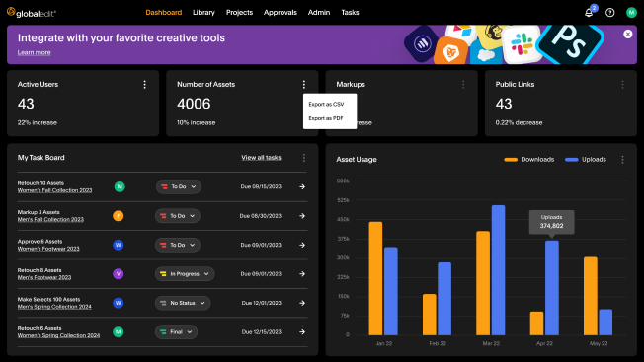Screen dimensions: 644x362
Task: Toggle the Uploads legend swatch
Action: 572,160
